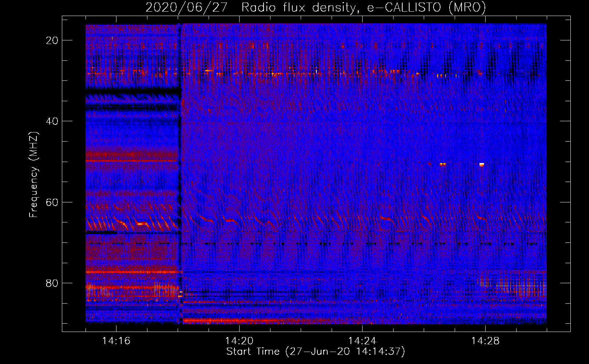Image resolution: width=589 pixels, height=364 pixels.
Task: Select the 80 MHz frequency tick label
Action: 52,283
